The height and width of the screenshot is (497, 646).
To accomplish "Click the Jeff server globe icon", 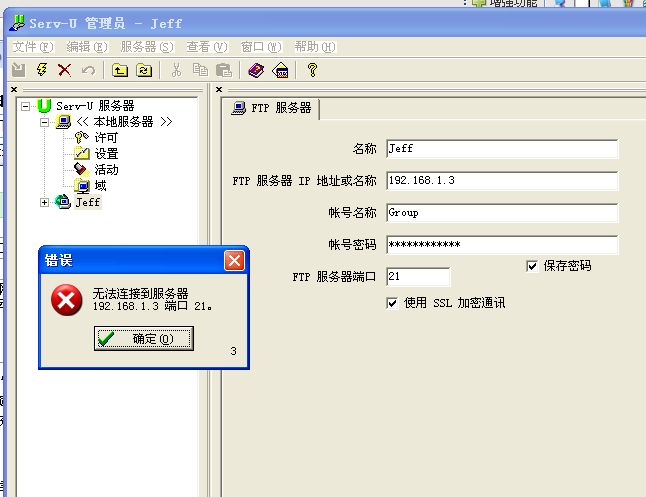I will 63,202.
